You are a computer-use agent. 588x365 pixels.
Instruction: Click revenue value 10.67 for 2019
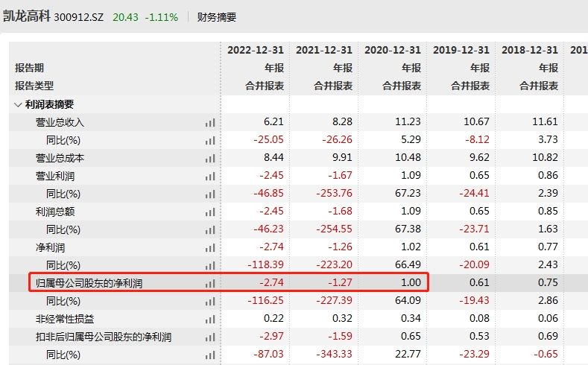coord(477,122)
